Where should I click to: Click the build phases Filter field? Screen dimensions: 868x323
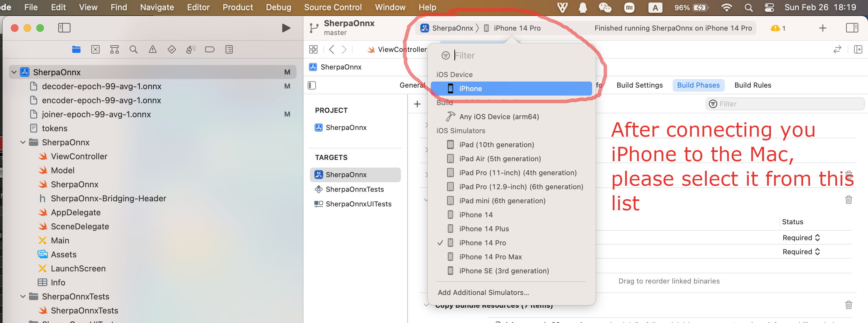[x=784, y=104]
